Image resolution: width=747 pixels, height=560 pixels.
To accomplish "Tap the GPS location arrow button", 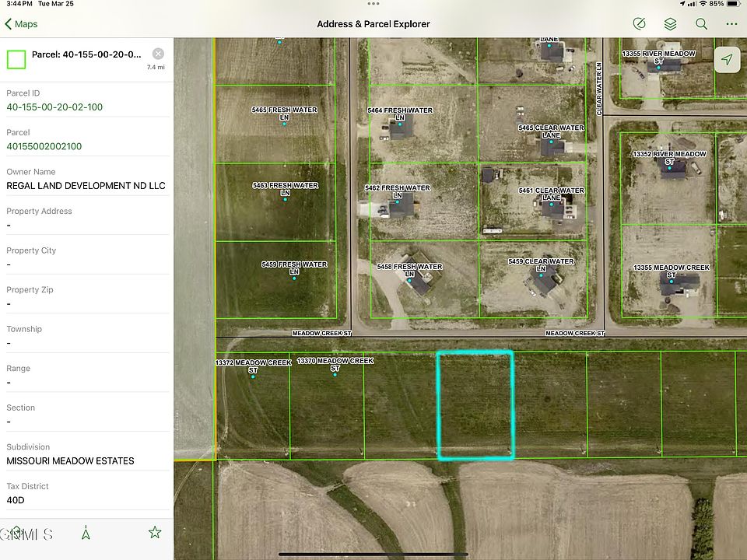I will (x=727, y=60).
